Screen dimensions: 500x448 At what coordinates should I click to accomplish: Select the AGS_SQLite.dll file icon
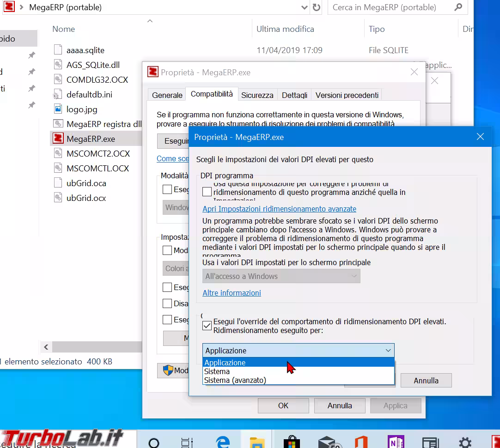click(58, 65)
